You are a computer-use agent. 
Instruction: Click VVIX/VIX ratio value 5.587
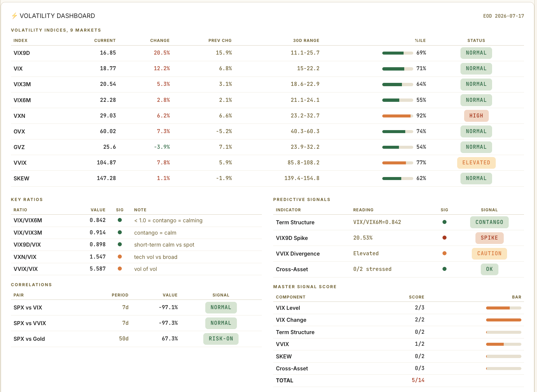[x=97, y=269]
